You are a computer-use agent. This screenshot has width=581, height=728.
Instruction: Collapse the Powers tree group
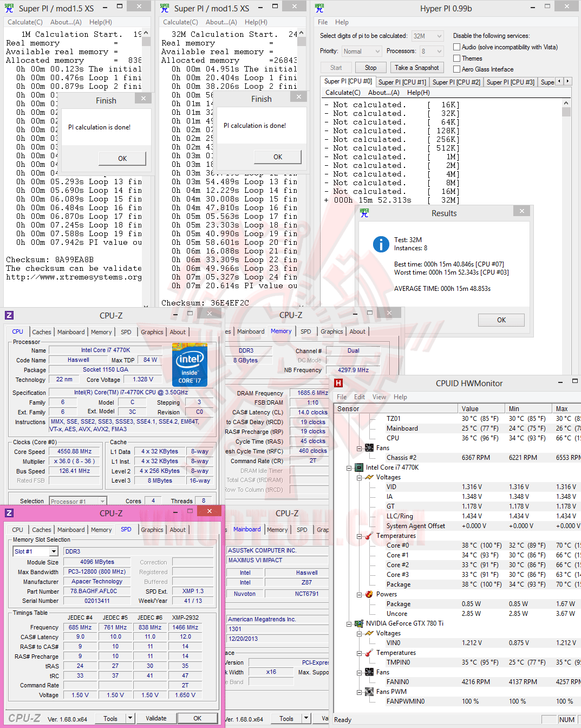359,594
